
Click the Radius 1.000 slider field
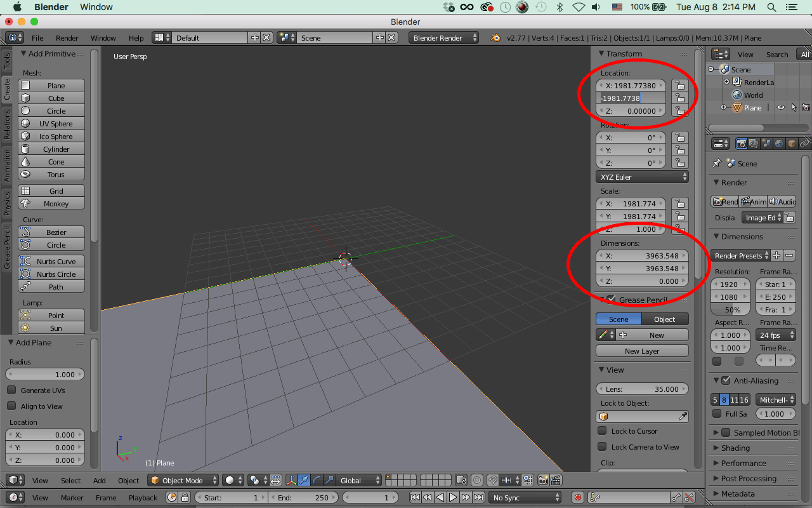point(44,374)
